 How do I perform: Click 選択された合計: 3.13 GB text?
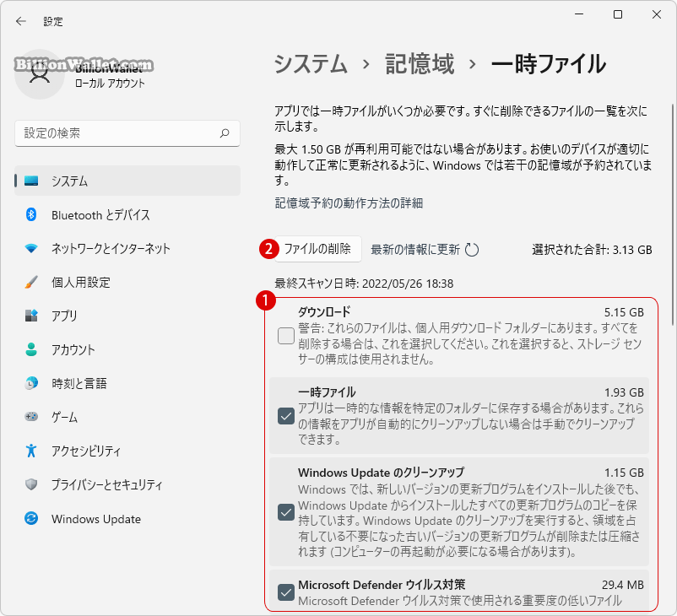[592, 250]
